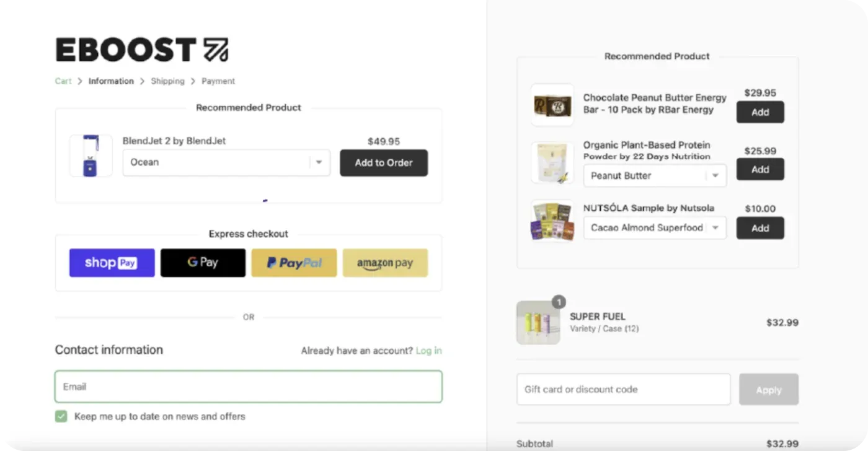Click Apply for the discount code
This screenshot has width=868, height=451.
coord(768,389)
